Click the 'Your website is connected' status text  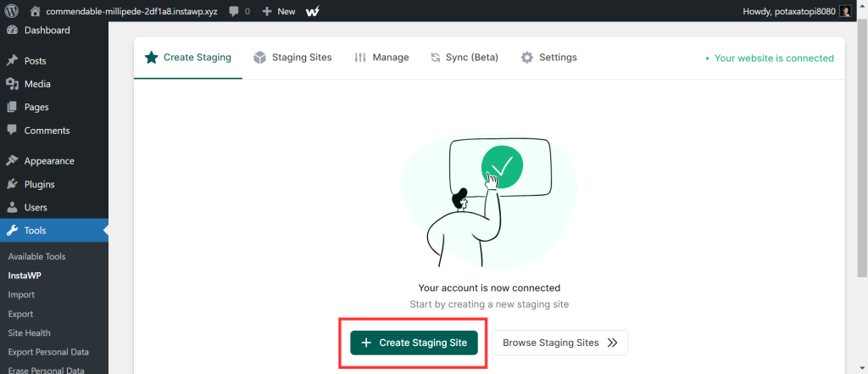(x=774, y=59)
